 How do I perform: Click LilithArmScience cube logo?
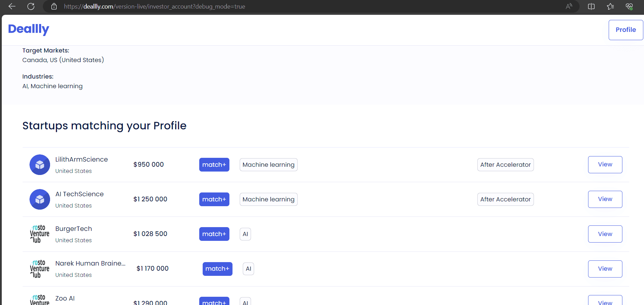coord(40,165)
